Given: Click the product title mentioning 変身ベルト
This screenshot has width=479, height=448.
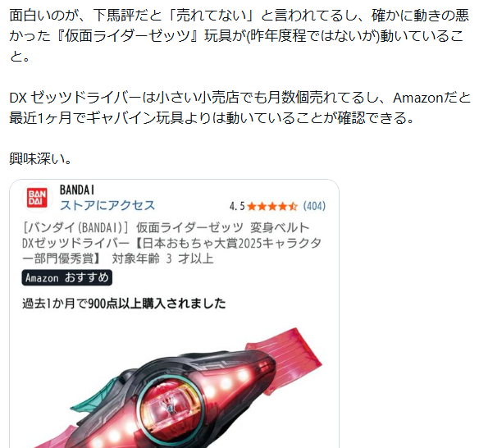Looking at the screenshot, I should click(x=171, y=243).
